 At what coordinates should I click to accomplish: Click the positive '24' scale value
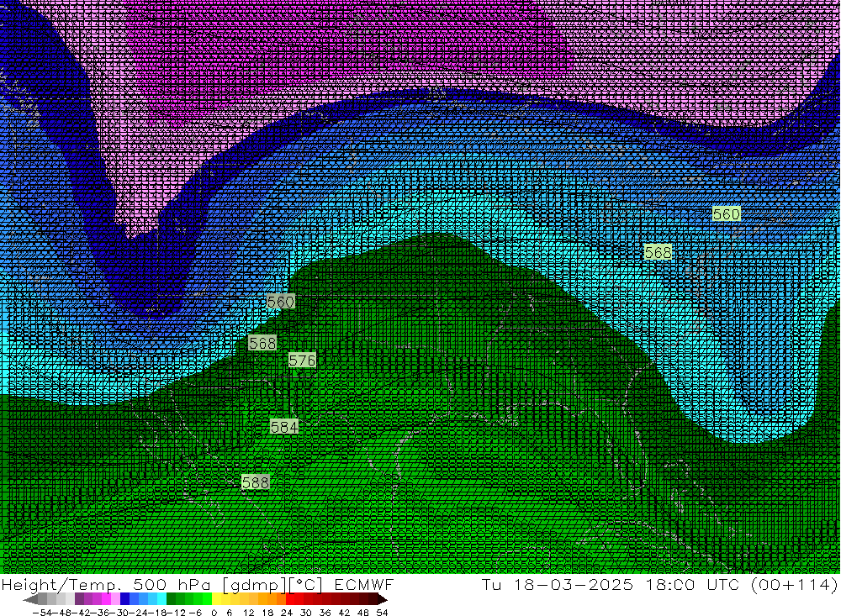287,613
